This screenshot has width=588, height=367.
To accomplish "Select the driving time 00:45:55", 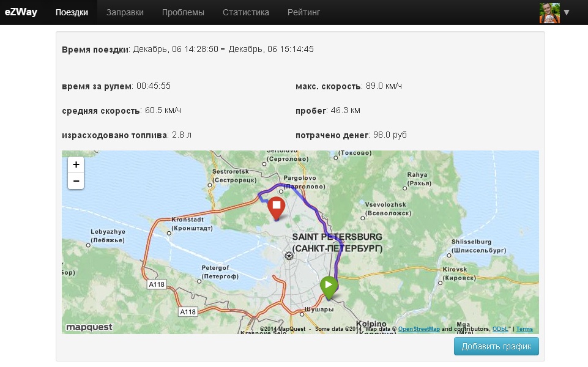I will coord(154,86).
